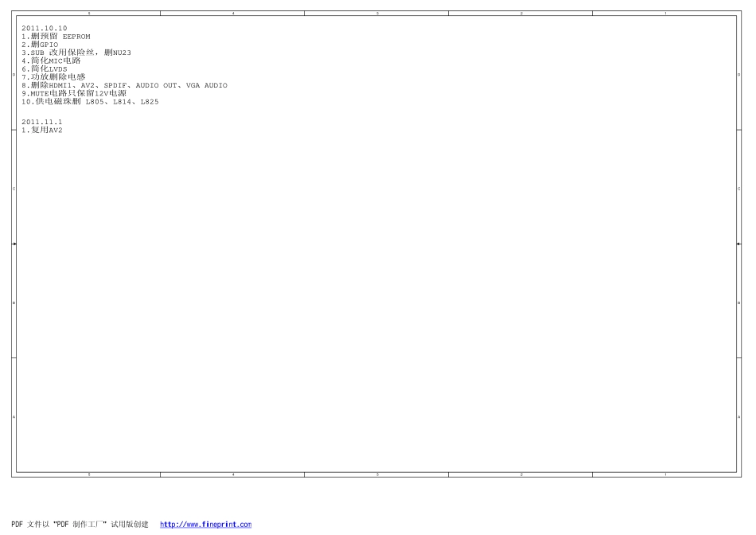Select the SUB fuse note mentioning NU23
756x535 pixels.
coord(76,53)
